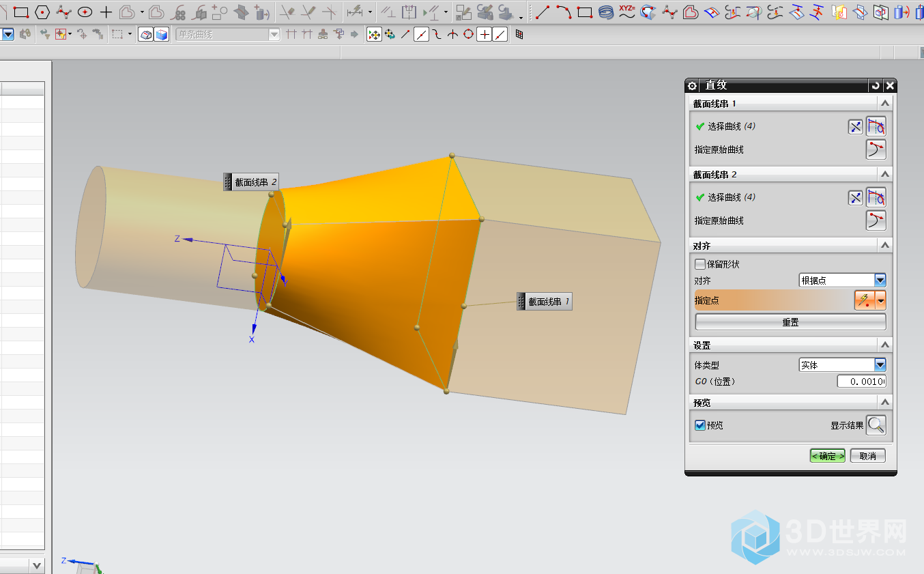
Task: Click the point constructor icon beside 指定点
Action: coord(865,300)
